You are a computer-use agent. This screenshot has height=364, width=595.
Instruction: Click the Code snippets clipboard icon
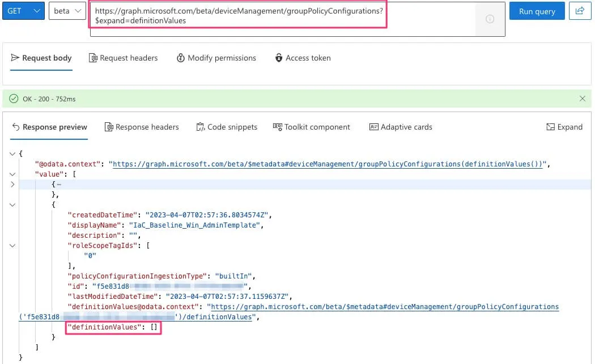point(201,127)
